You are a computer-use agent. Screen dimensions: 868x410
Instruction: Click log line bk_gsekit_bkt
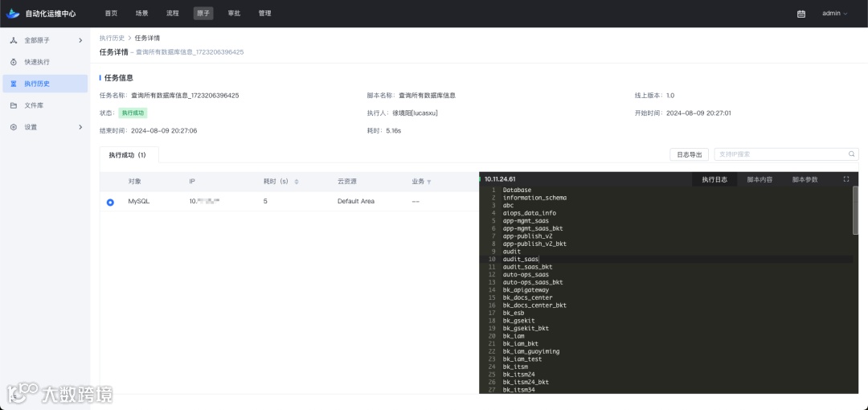click(x=526, y=329)
